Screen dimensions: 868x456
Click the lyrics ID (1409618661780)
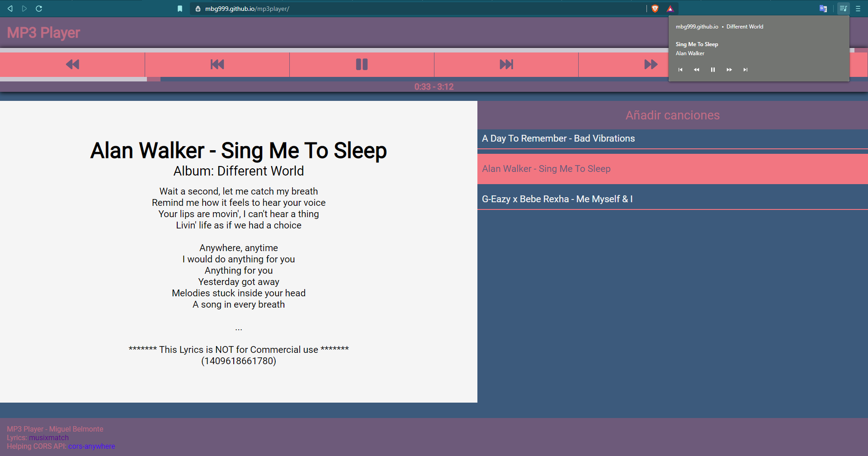coord(239,361)
